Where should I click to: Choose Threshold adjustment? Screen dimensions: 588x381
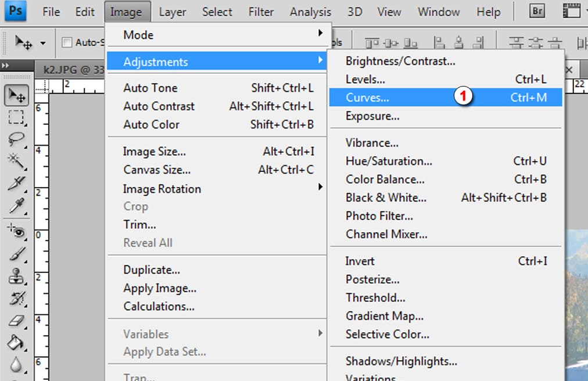pos(446,298)
